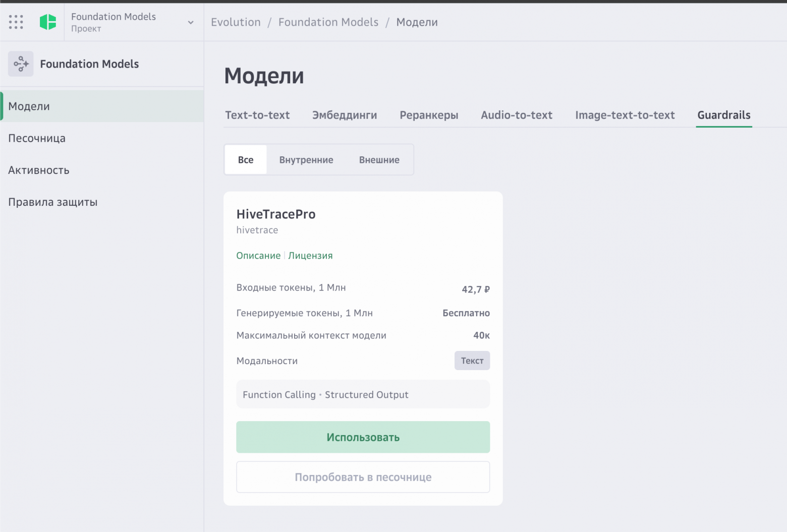Click the Бесплатно value
The image size is (787, 532).
click(466, 313)
